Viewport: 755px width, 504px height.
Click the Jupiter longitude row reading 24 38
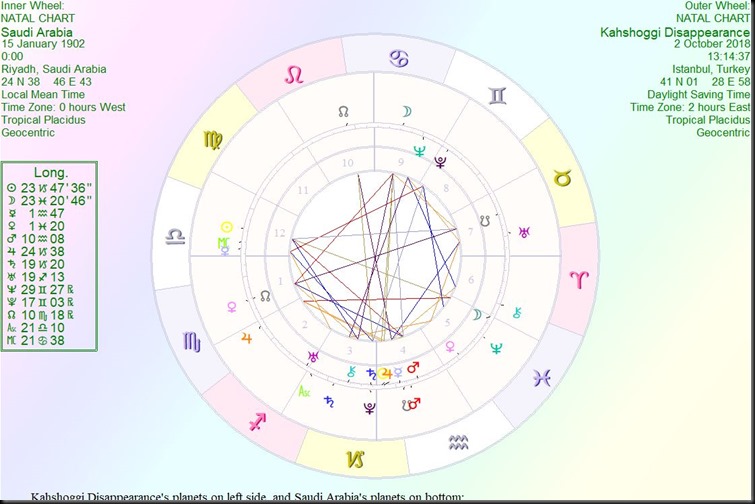click(x=36, y=251)
